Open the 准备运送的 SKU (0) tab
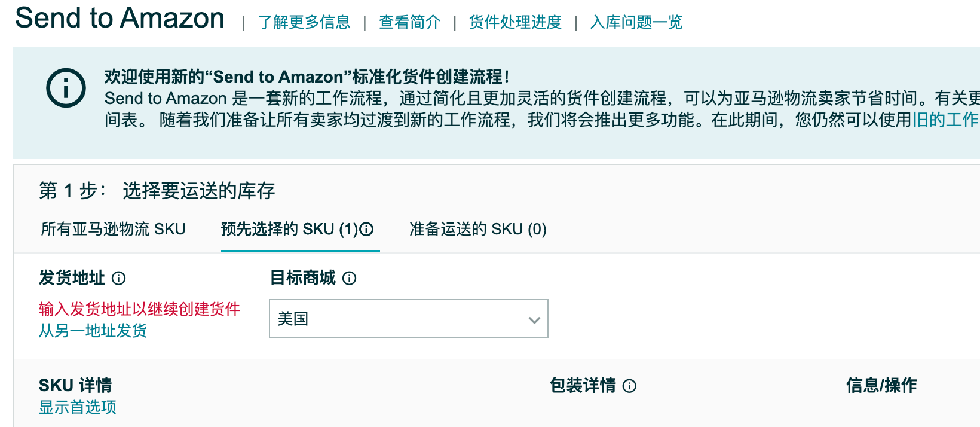 tap(477, 229)
